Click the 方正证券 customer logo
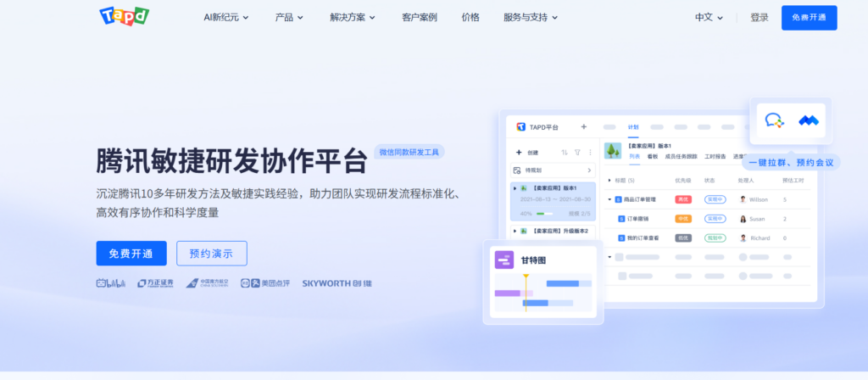The width and height of the screenshot is (868, 380). pos(156,283)
